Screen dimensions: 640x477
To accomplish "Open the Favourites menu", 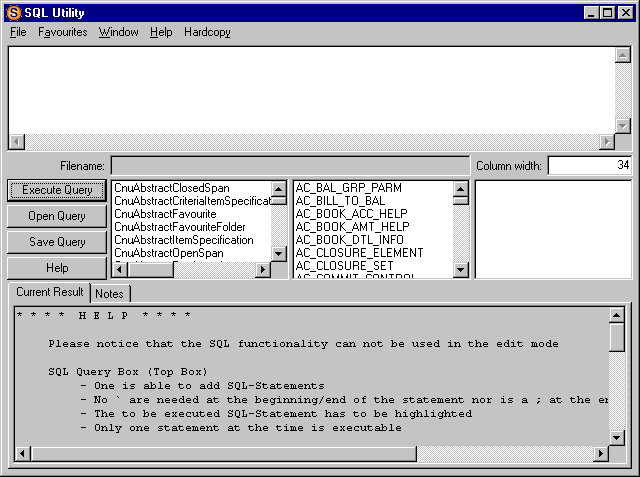I will [62, 32].
